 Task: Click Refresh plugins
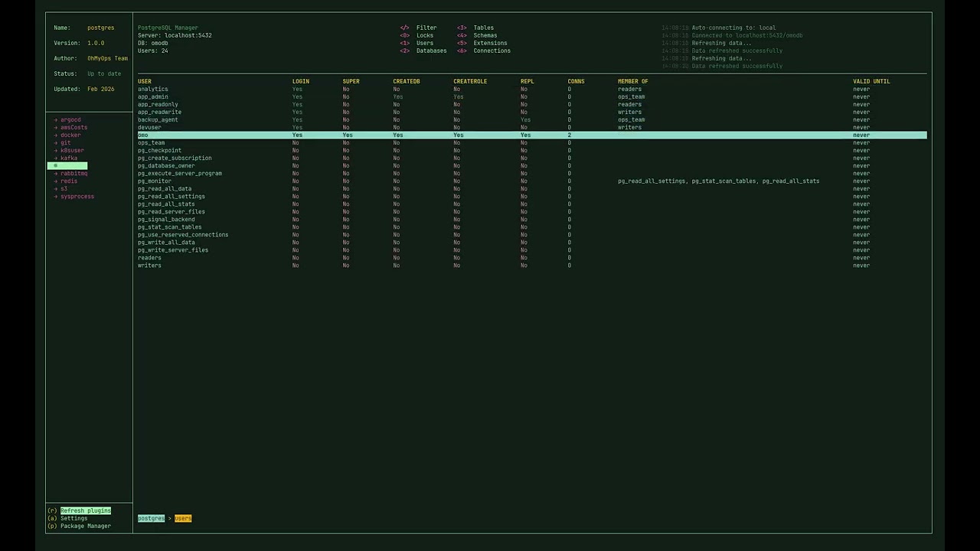(86, 510)
